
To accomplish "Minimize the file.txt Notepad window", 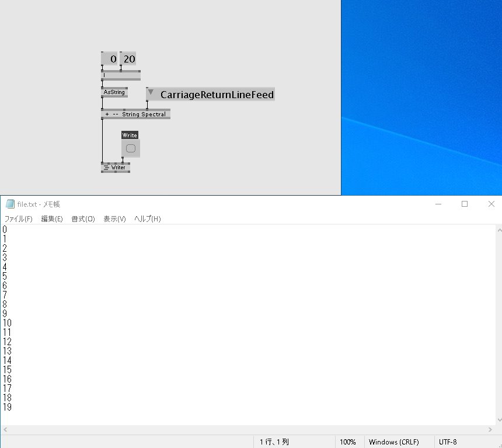I will pyautogui.click(x=438, y=204).
